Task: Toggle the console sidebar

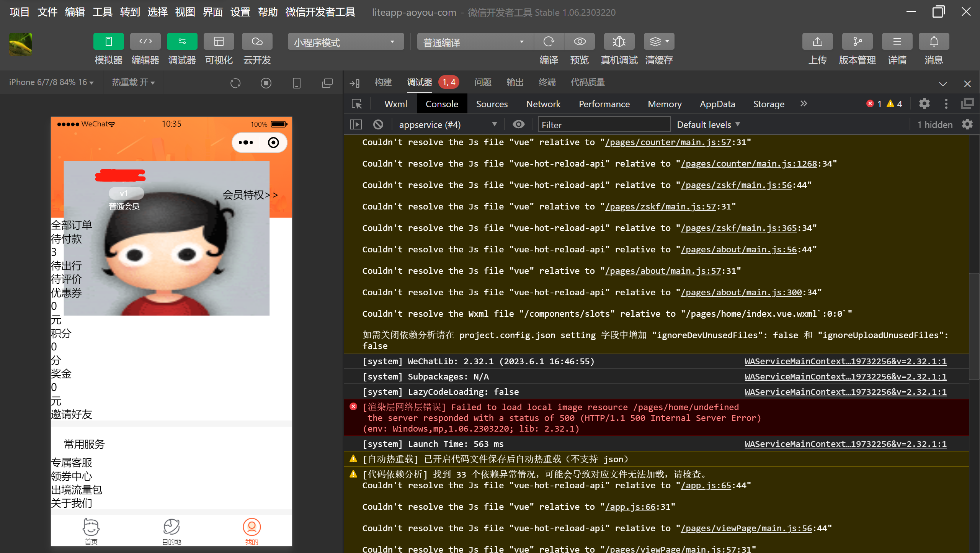Action: click(356, 125)
